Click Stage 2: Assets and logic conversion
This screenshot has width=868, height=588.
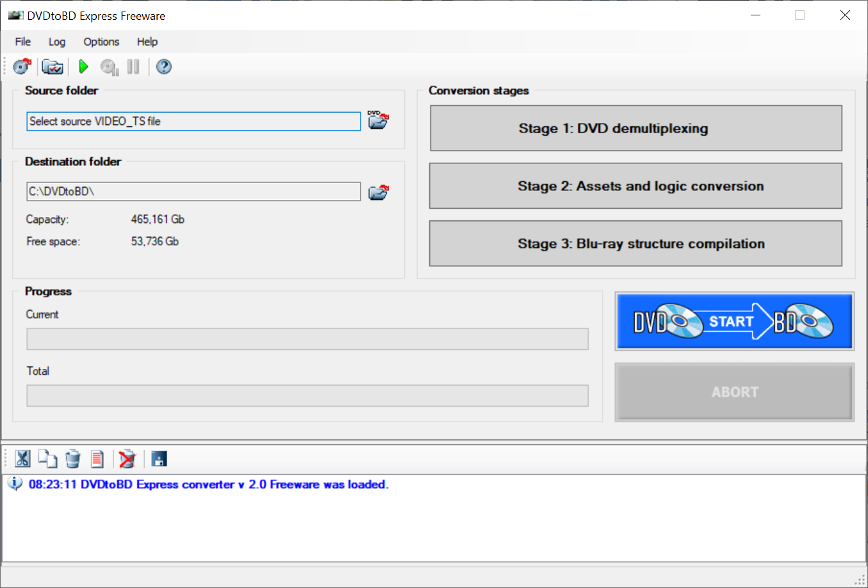[635, 186]
